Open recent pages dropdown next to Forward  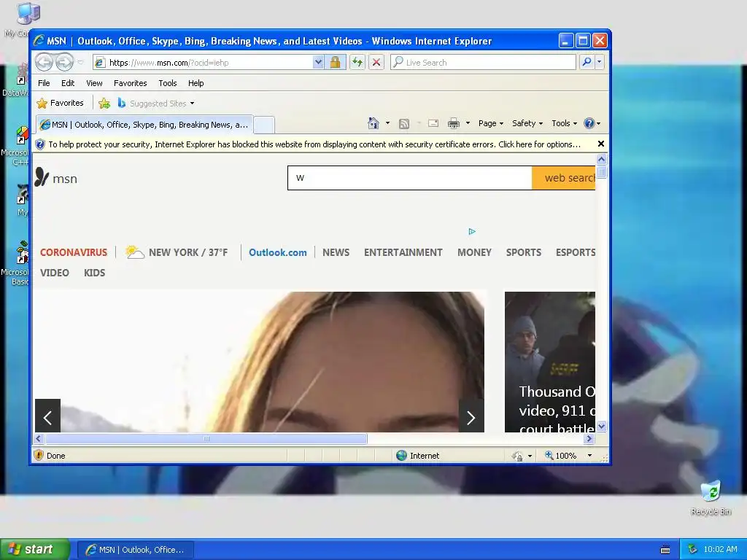[x=80, y=63]
